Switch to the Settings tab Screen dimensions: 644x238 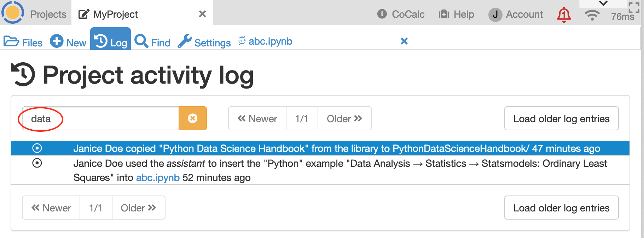coord(204,42)
